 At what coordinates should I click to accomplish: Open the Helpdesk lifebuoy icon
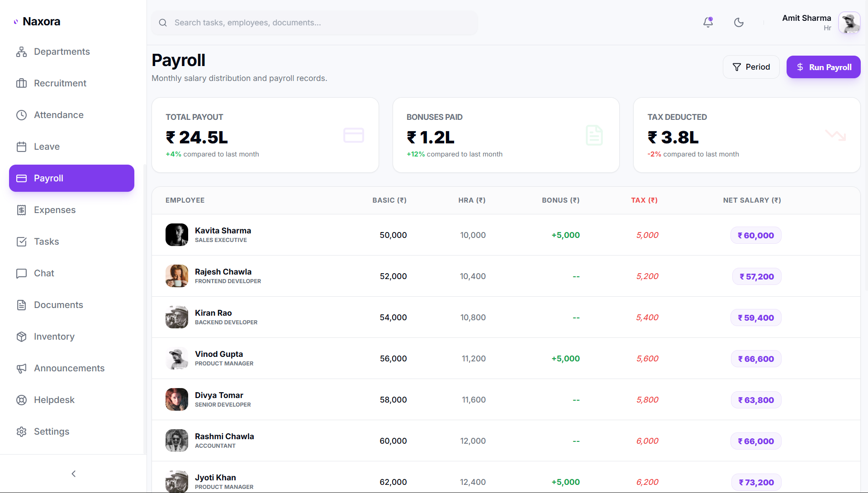pyautogui.click(x=21, y=400)
